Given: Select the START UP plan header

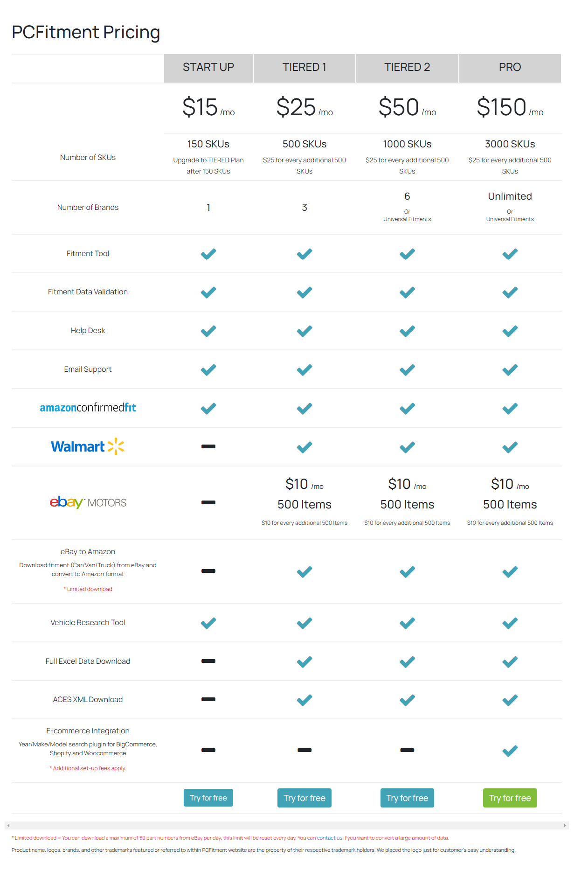Looking at the screenshot, I should (208, 67).
